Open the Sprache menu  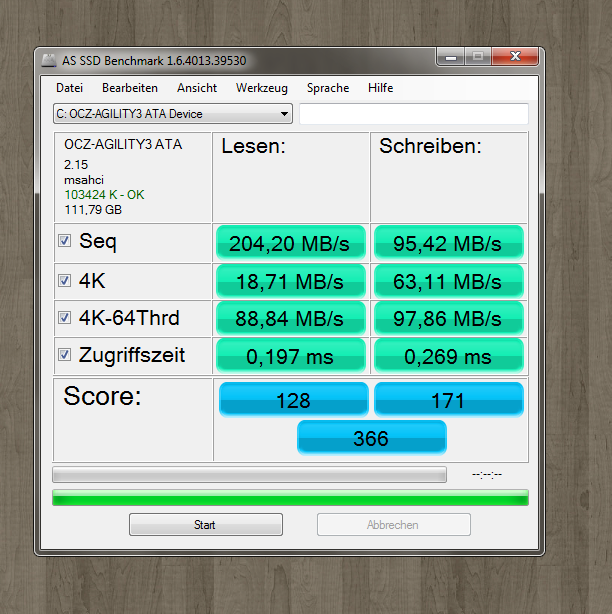pos(328,88)
